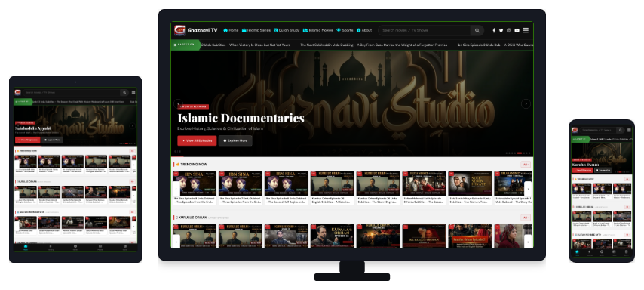Open the Facebook icon in the desktop header
The image size is (644, 290).
[x=494, y=30]
